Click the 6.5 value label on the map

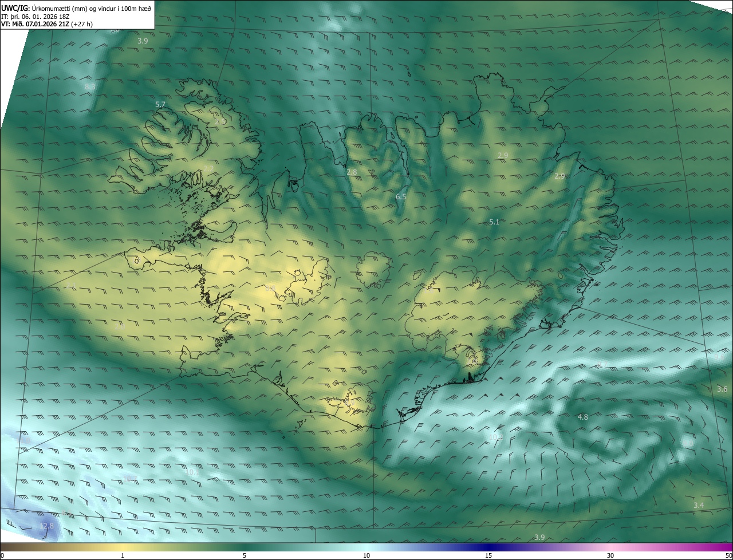coord(401,196)
